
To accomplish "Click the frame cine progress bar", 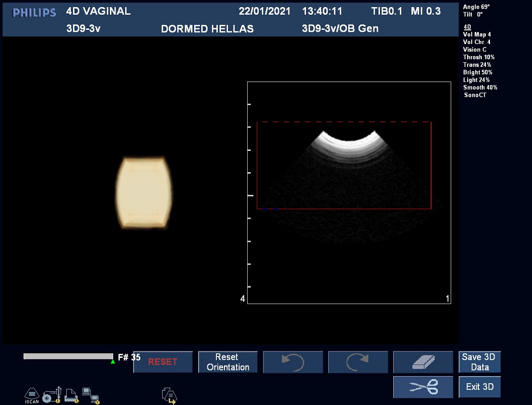I will (68, 356).
